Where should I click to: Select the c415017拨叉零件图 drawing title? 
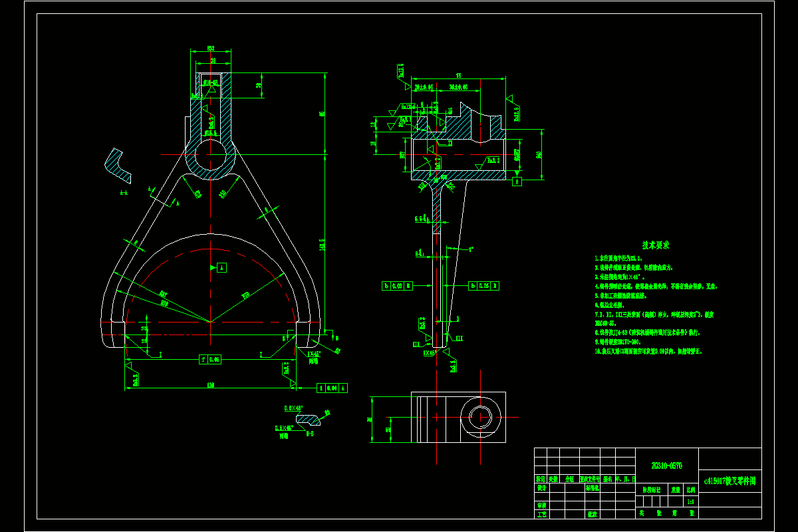coord(730,481)
